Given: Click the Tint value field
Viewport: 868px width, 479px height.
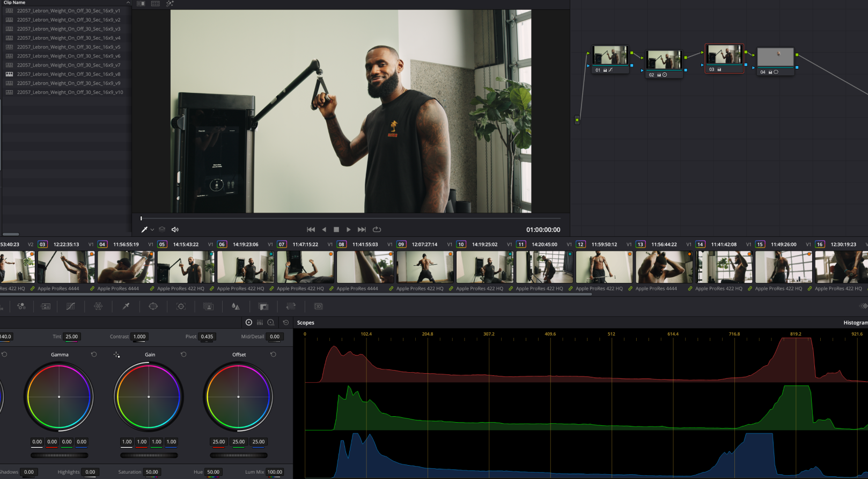Looking at the screenshot, I should pos(72,337).
